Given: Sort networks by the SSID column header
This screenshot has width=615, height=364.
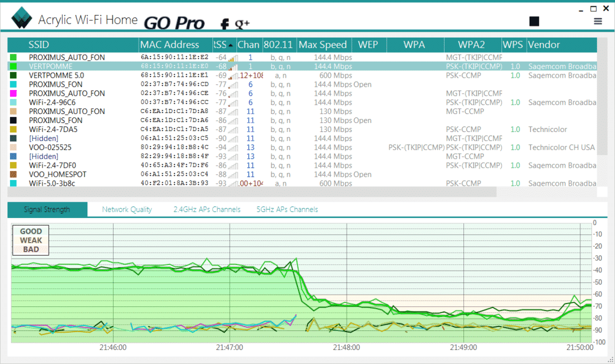Looking at the screenshot, I should [73, 45].
